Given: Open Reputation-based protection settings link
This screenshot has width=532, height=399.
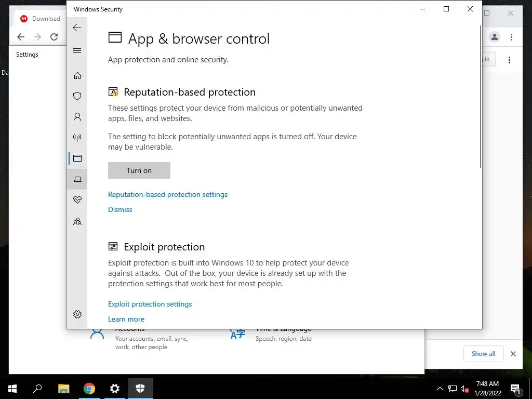Looking at the screenshot, I should pos(168,194).
